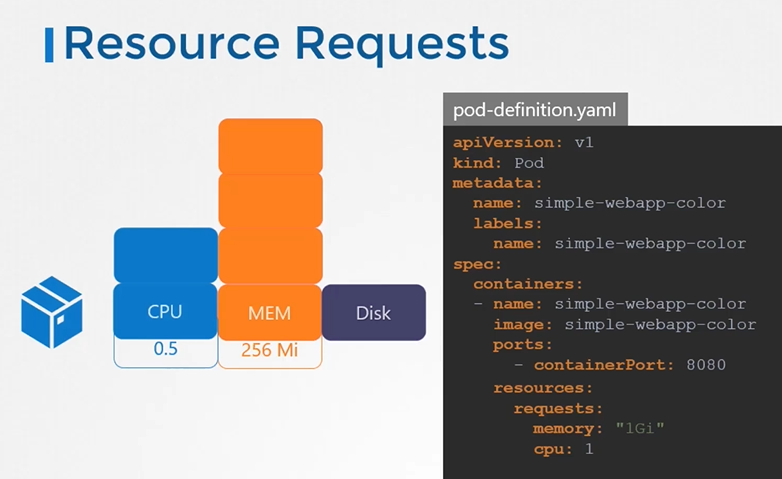Click the cpu: 1 request line

pyautogui.click(x=565, y=449)
